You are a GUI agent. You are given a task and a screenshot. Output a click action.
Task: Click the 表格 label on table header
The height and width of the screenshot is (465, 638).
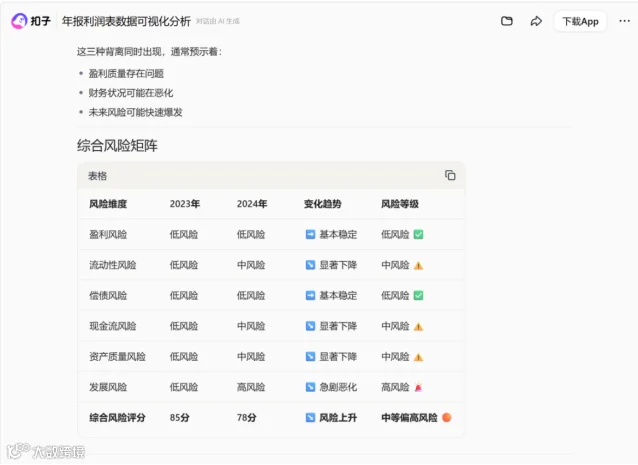click(x=97, y=176)
